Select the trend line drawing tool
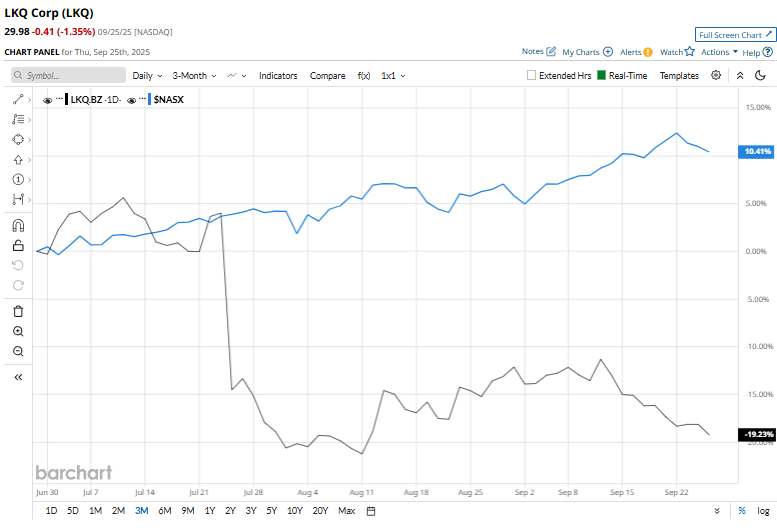Image resolution: width=777 pixels, height=528 pixels. [18, 100]
